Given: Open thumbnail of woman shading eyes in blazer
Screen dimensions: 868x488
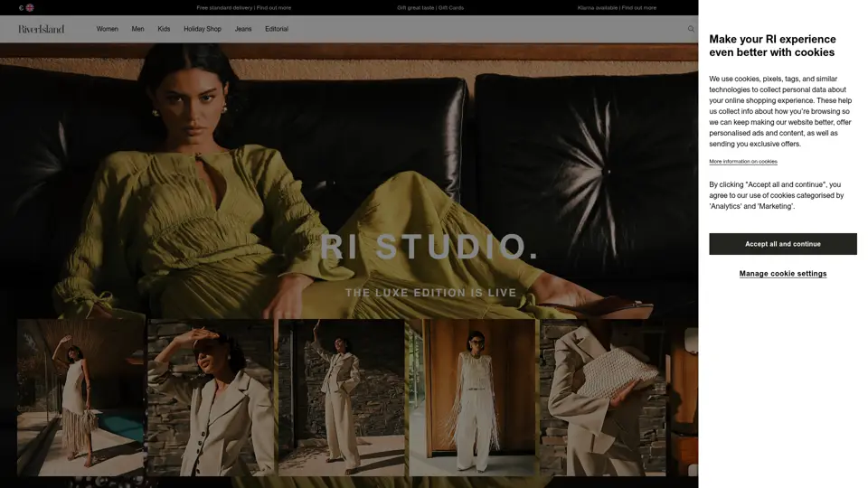Looking at the screenshot, I should pyautogui.click(x=211, y=398).
